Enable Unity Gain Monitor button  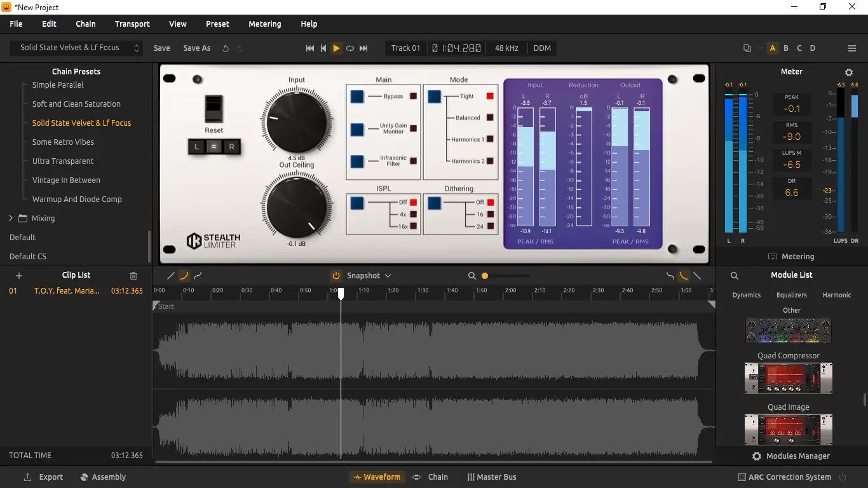pyautogui.click(x=357, y=129)
